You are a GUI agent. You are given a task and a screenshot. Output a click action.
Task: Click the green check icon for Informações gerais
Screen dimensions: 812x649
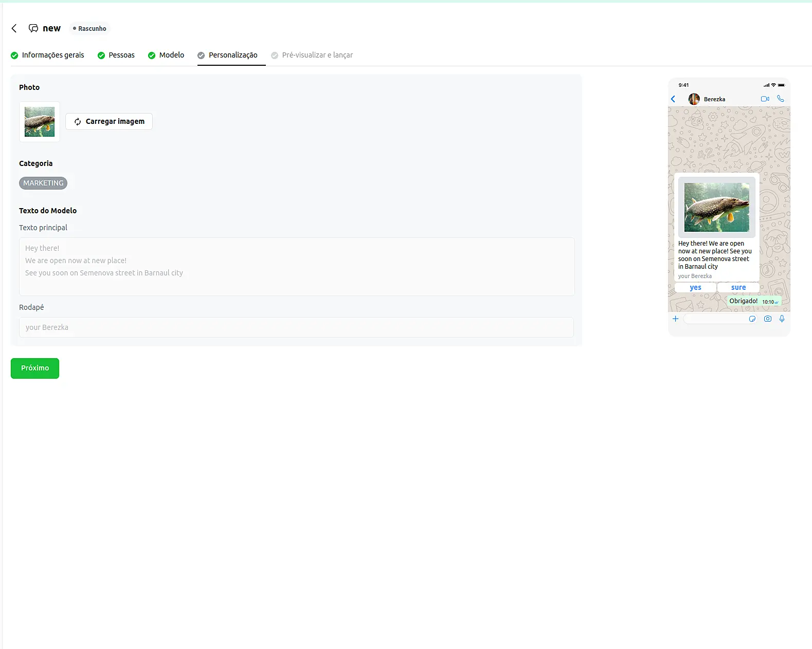[14, 55]
